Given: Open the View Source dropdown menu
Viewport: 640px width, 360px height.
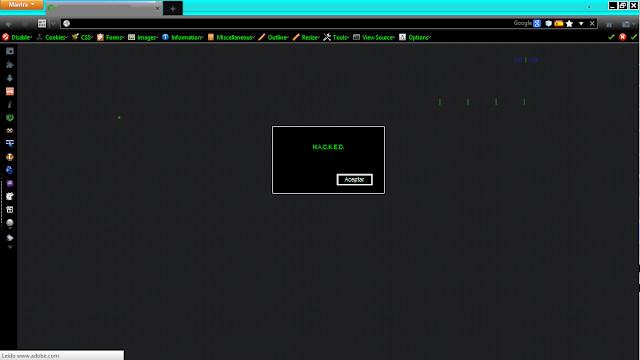Looking at the screenshot, I should coord(374,37).
